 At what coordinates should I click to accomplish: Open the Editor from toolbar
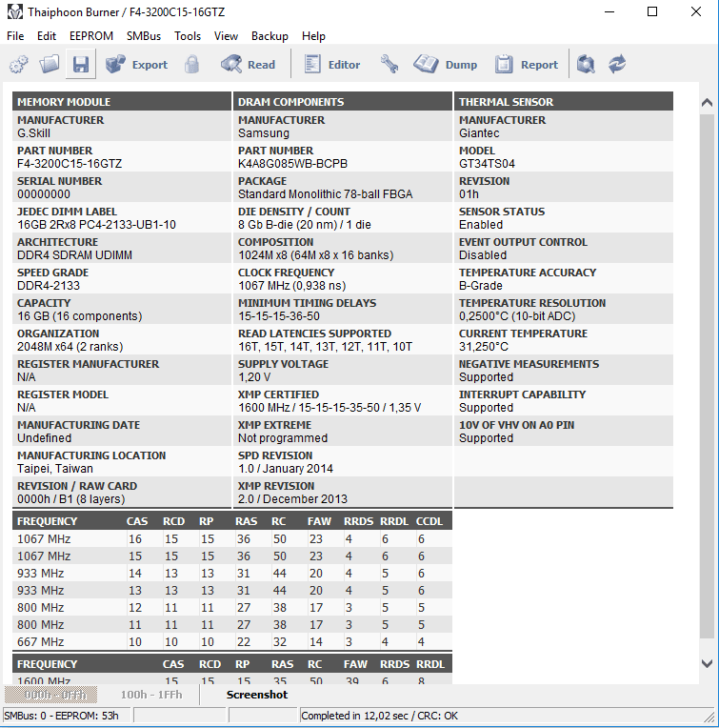[x=332, y=64]
